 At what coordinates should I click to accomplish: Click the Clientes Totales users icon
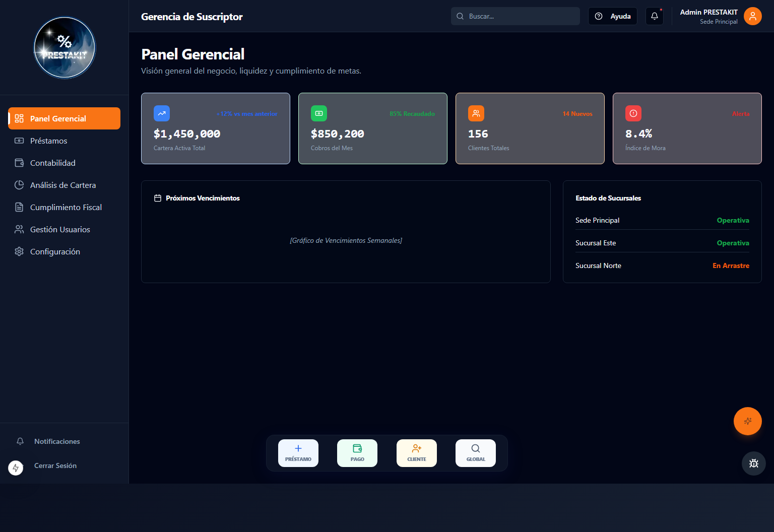pos(476,113)
